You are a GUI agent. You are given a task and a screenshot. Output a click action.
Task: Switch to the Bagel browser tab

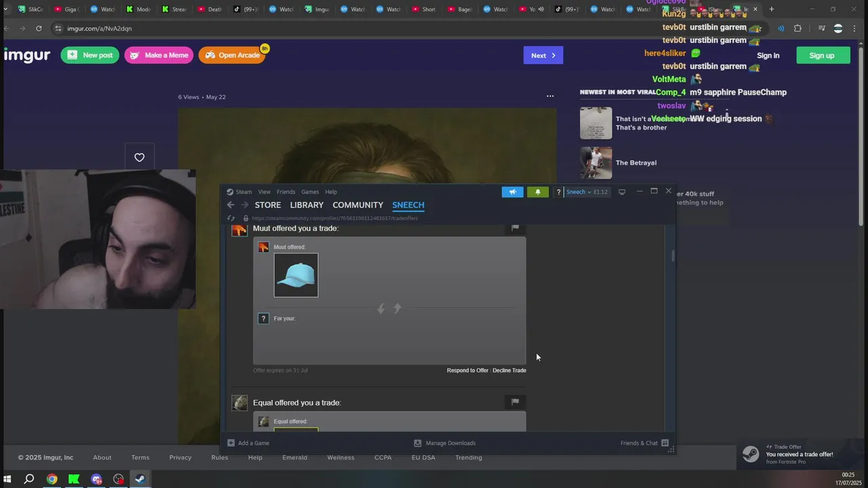pyautogui.click(x=460, y=9)
